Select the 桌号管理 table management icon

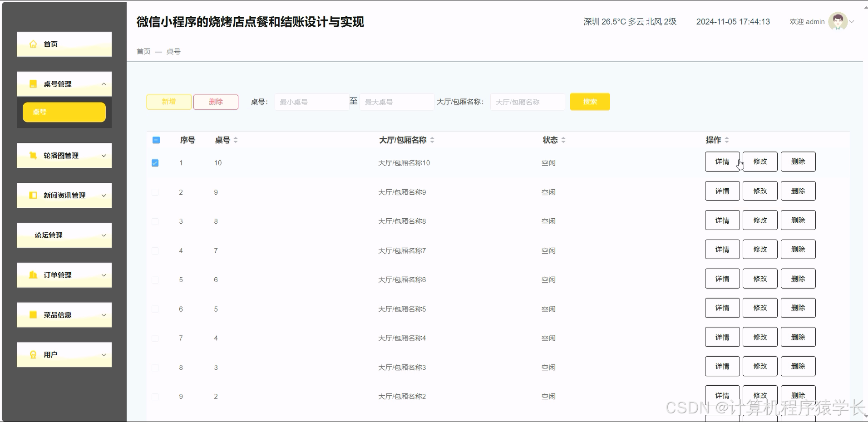click(32, 83)
